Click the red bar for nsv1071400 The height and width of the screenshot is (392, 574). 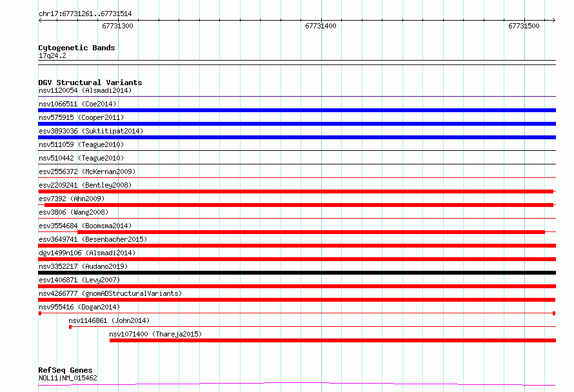[x=333, y=340]
